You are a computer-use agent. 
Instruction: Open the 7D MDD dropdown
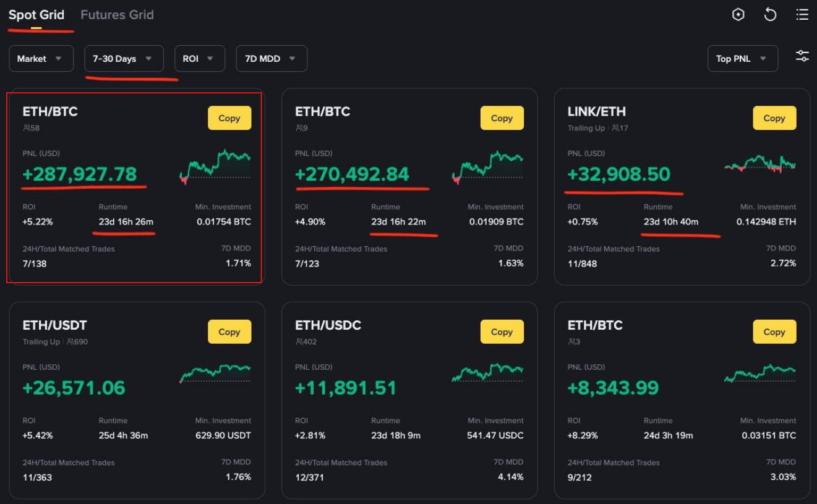tap(271, 59)
